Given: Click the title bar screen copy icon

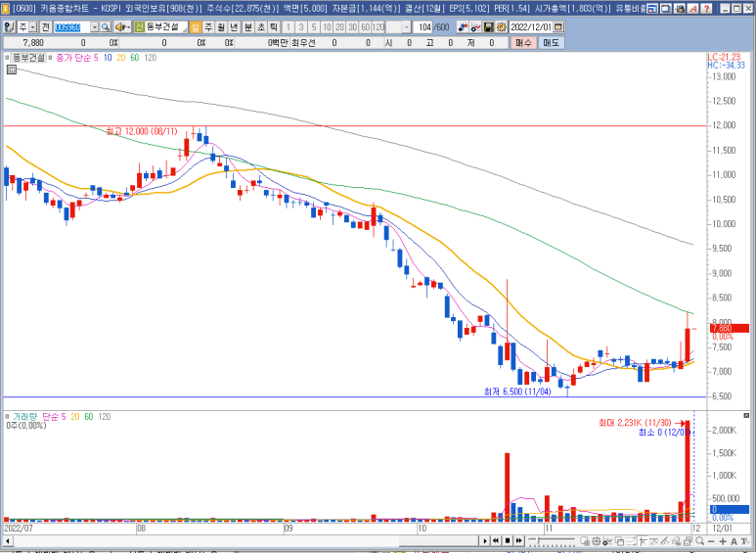Looking at the screenshot, I should (x=666, y=8).
